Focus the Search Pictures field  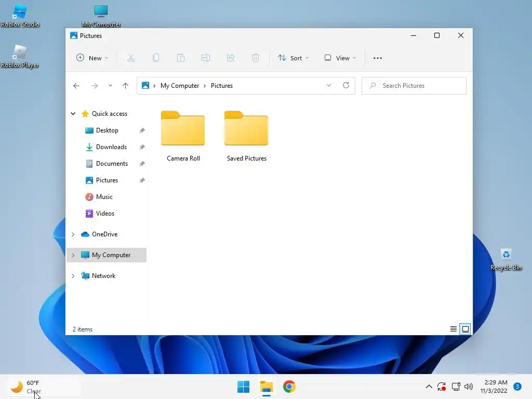[414, 86]
